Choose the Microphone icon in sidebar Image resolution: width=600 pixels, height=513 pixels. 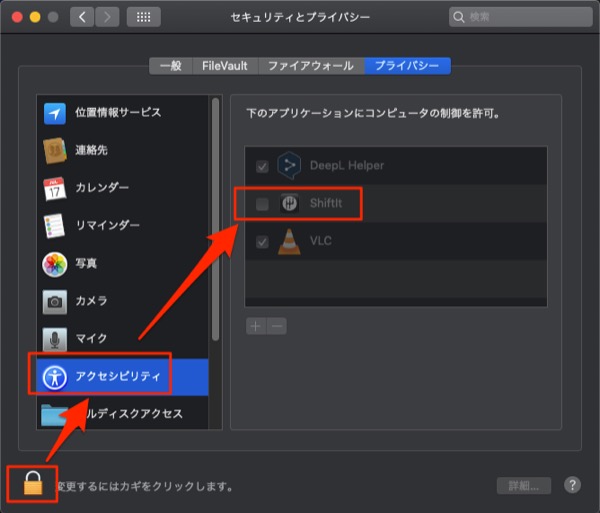(55, 339)
